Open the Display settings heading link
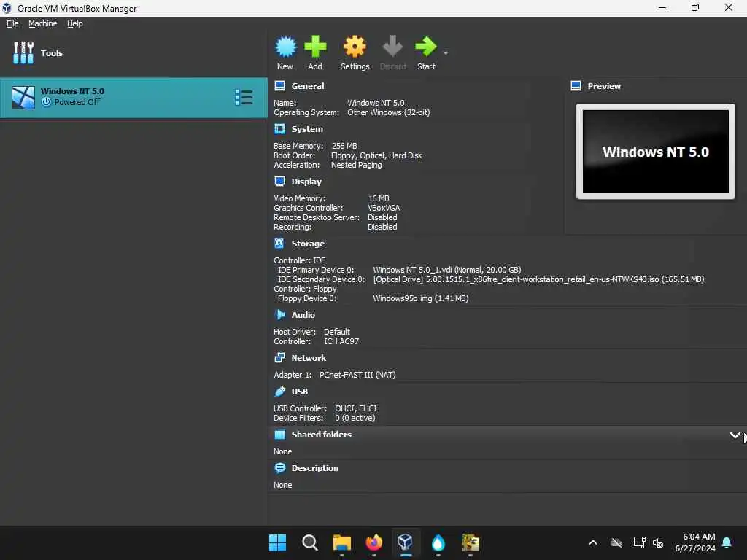The image size is (747, 560). pyautogui.click(x=306, y=182)
